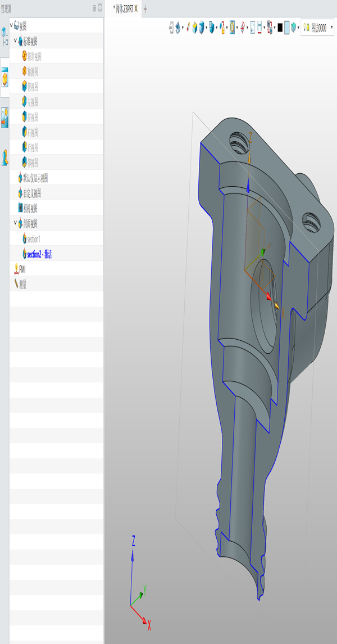
Task: Open the view manager sidebar cube icon
Action: [x=4, y=77]
